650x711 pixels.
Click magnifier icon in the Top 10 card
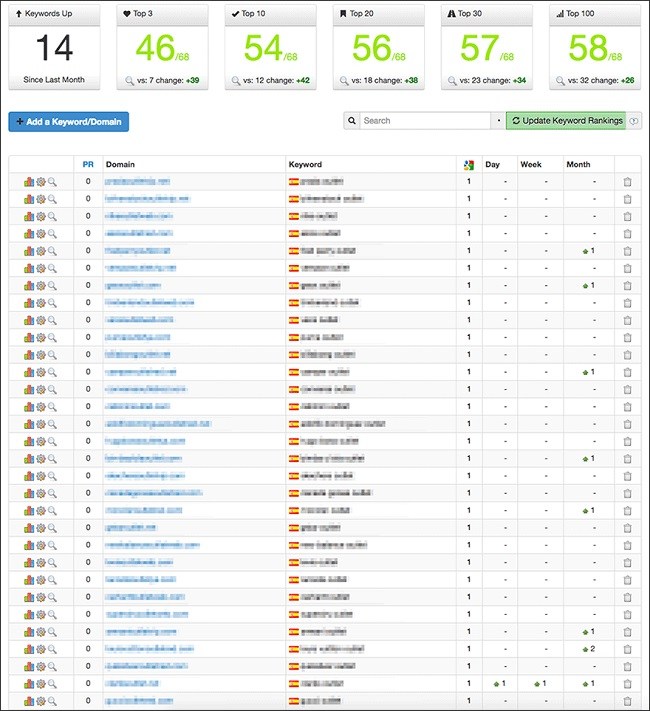pos(236,81)
